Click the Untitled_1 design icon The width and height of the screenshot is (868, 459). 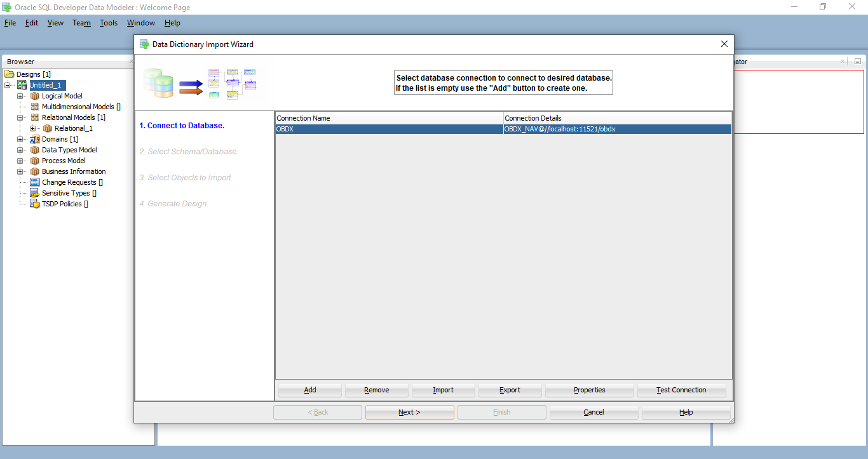[22, 85]
